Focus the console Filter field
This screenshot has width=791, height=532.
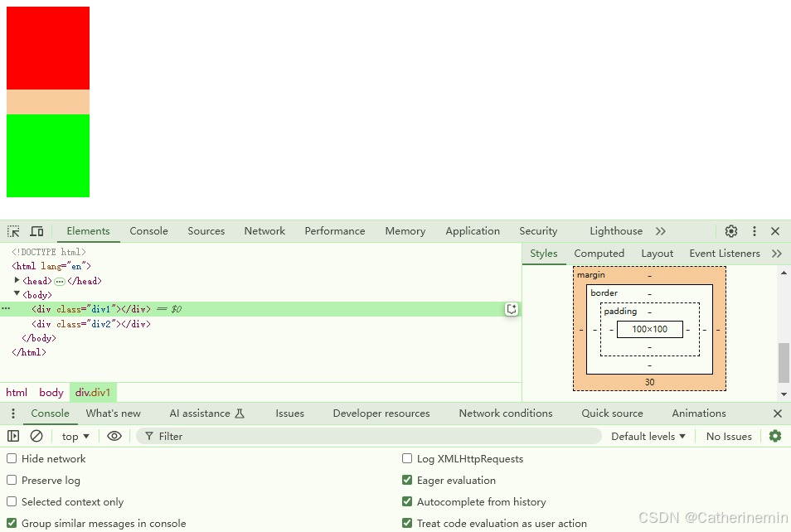coord(369,436)
